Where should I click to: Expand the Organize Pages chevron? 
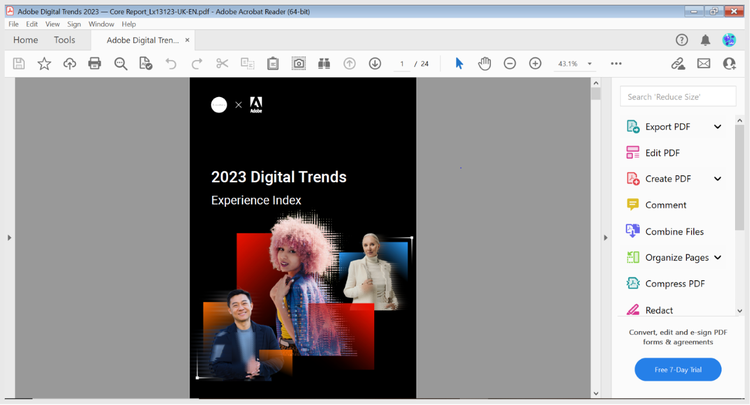pos(717,258)
